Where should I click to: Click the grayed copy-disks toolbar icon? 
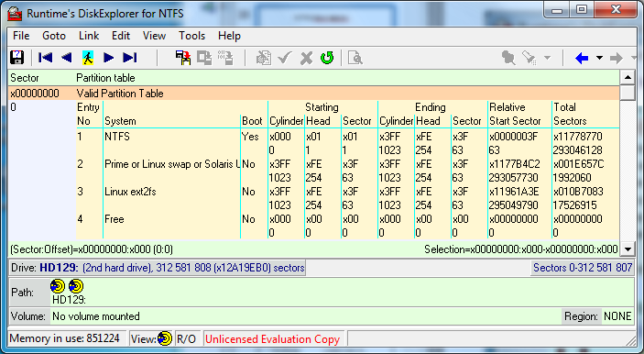click(204, 58)
